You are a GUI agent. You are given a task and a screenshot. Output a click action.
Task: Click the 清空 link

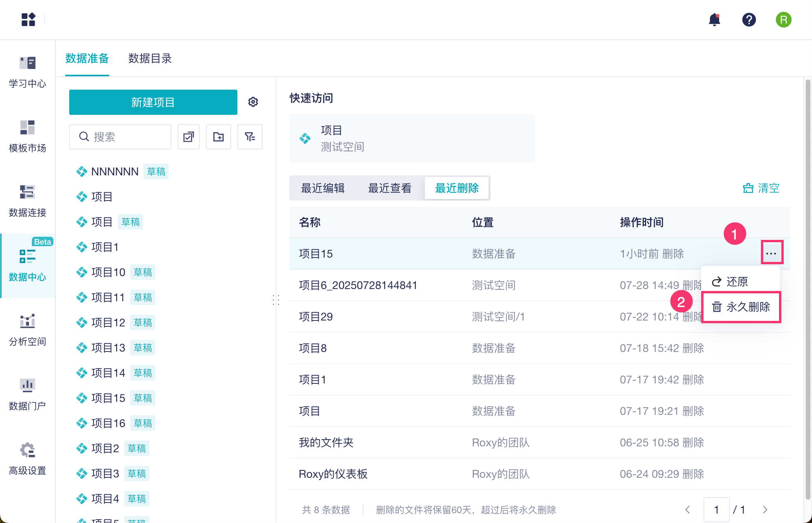[761, 188]
